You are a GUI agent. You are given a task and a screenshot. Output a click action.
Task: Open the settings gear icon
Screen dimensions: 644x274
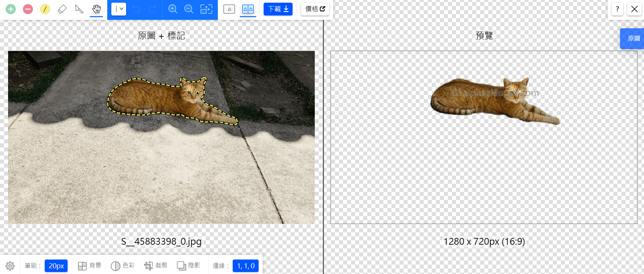tap(10, 266)
